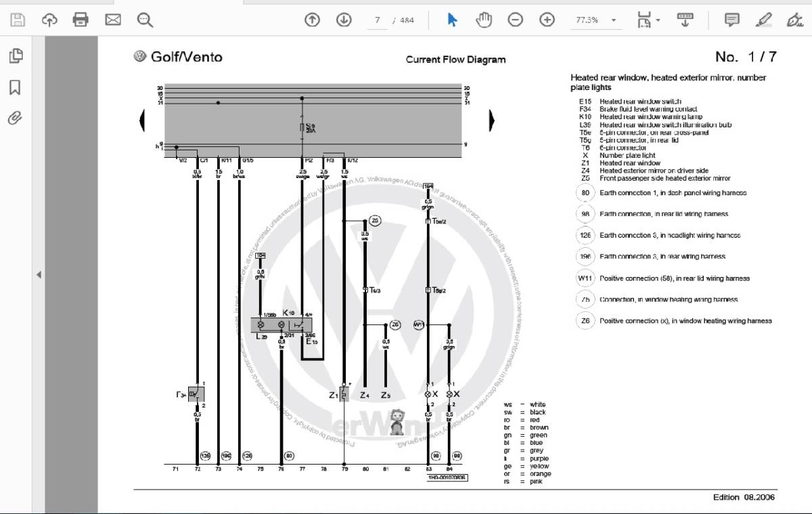
Task: Add a comment with the note tool
Action: [x=732, y=20]
